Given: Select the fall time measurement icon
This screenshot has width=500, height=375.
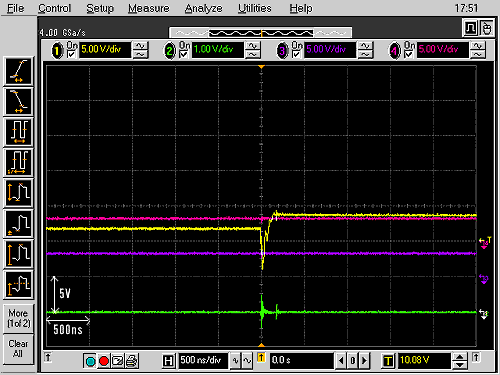Looking at the screenshot, I should click(19, 102).
